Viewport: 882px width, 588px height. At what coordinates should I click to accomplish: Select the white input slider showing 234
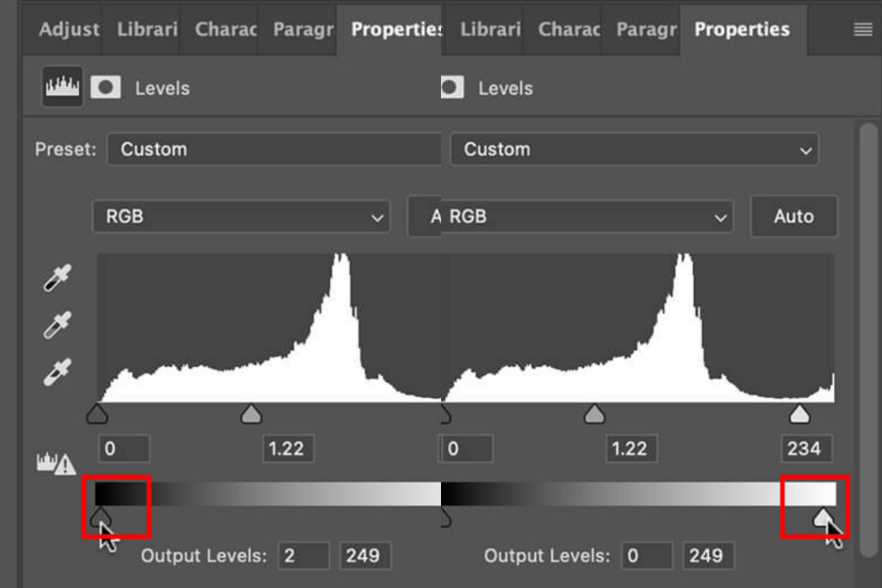point(798,413)
